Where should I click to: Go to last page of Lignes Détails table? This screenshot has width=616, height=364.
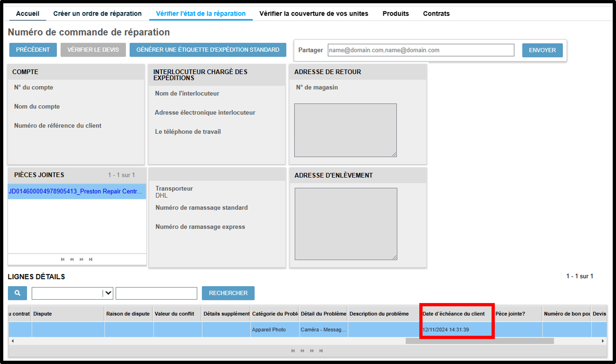(321, 351)
